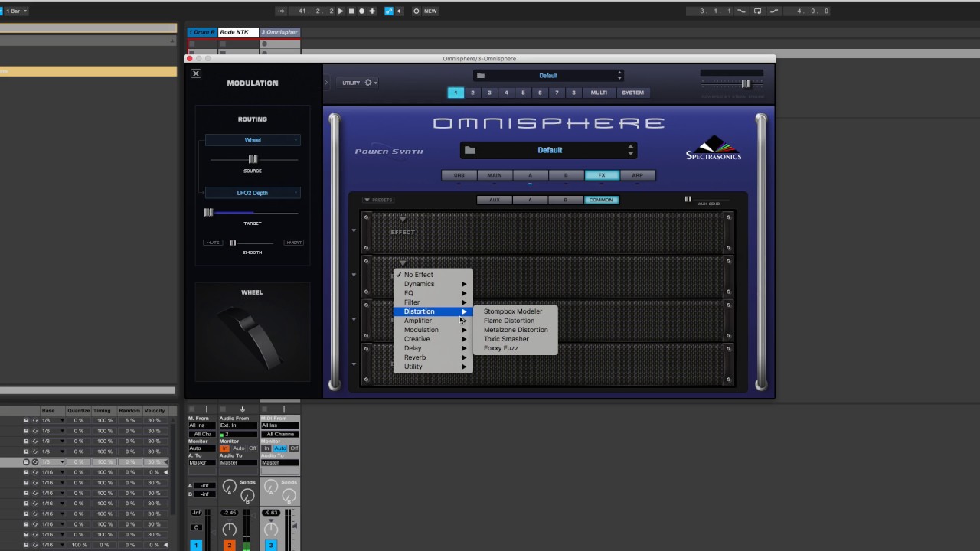
Task: Close the Modulation panel with the X
Action: [196, 73]
